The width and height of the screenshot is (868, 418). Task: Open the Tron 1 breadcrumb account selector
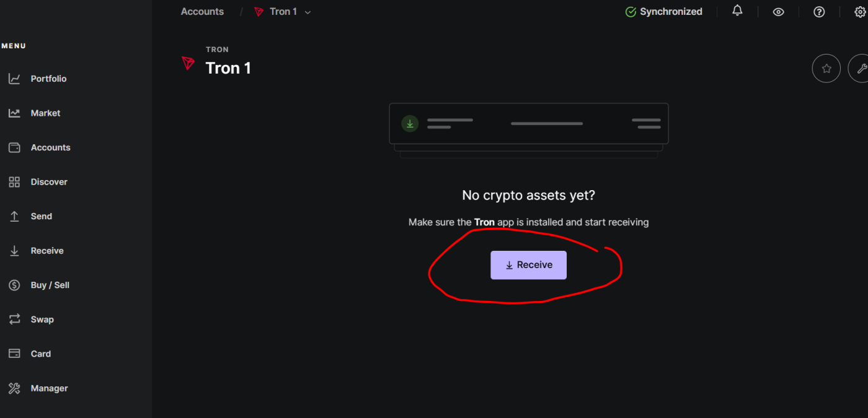[x=282, y=12]
